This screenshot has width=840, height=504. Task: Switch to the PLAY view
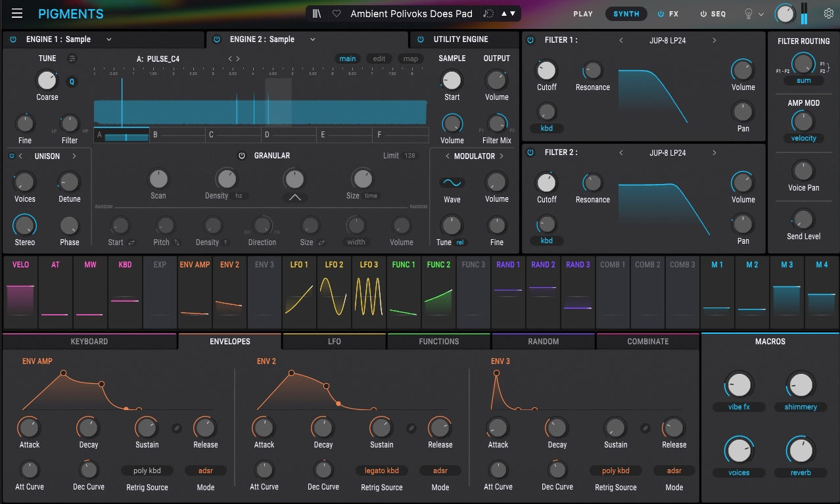[582, 14]
